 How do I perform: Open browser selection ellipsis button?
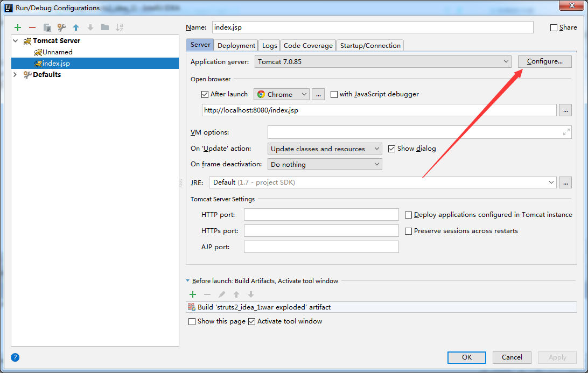(x=318, y=95)
